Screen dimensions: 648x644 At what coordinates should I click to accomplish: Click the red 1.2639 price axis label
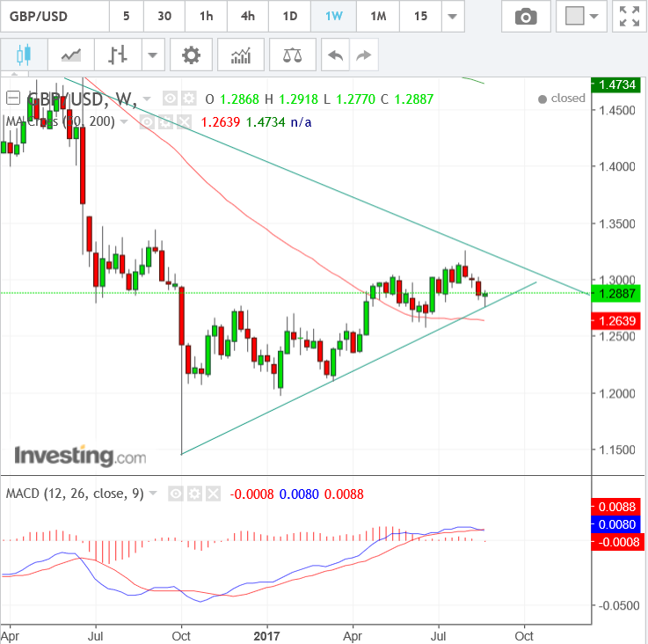[616, 321]
